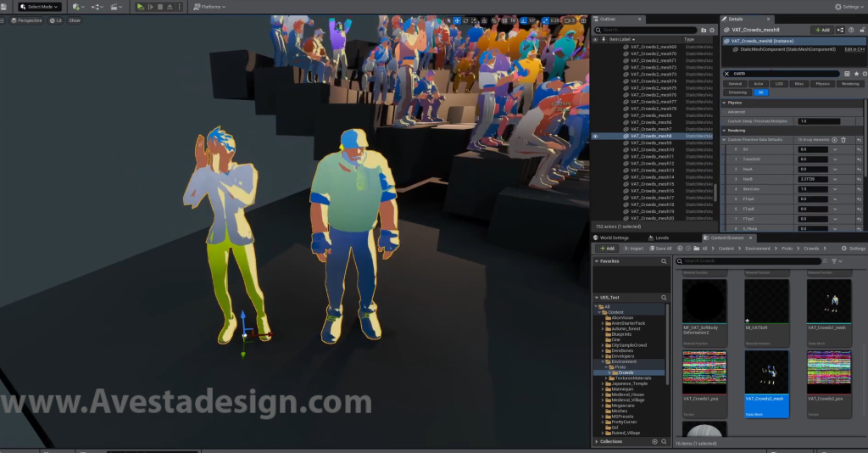
Task: Click the Outliner new folder icon
Action: click(x=704, y=30)
